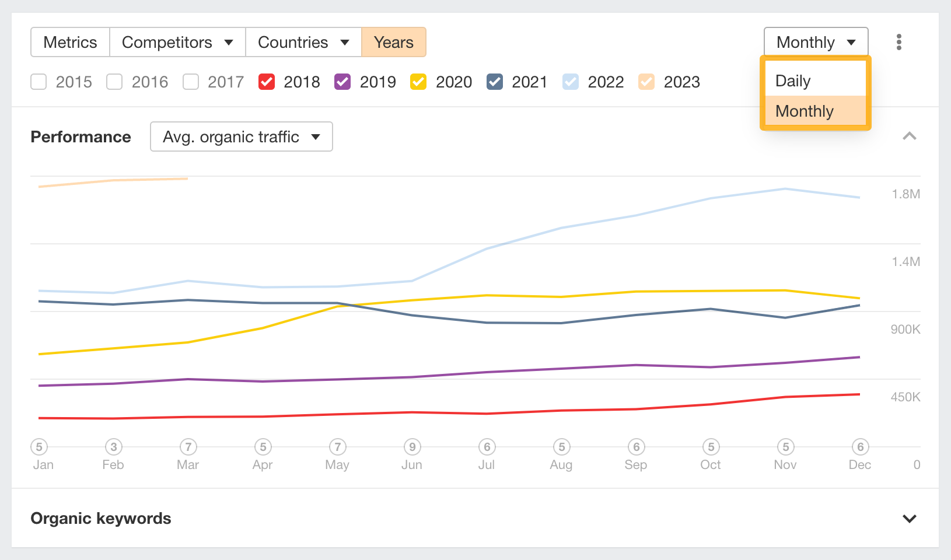Screen dimensions: 951x560
Task: Click the Mar marker with number 7
Action: [x=188, y=447]
